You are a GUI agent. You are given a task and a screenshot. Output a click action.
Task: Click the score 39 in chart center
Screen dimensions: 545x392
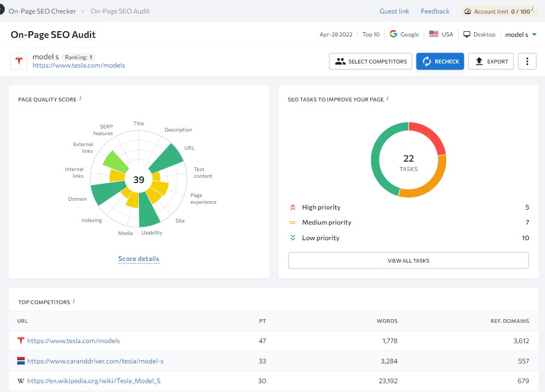[138, 179]
